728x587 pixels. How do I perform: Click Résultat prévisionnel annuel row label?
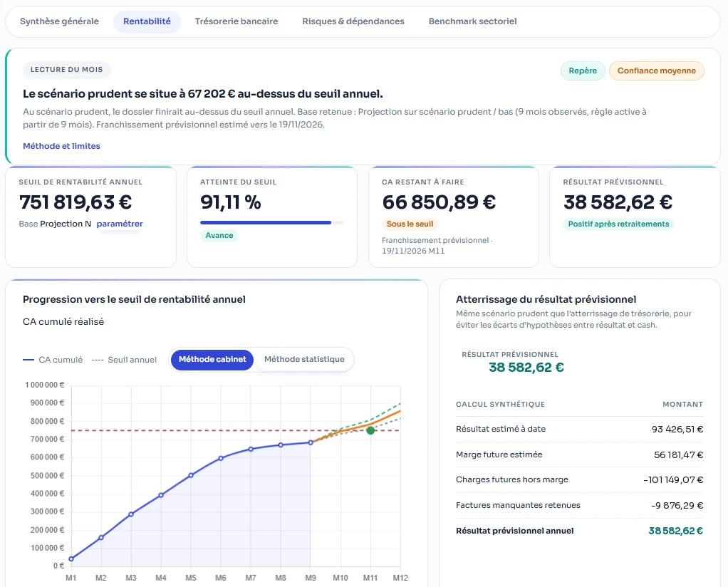514,531
